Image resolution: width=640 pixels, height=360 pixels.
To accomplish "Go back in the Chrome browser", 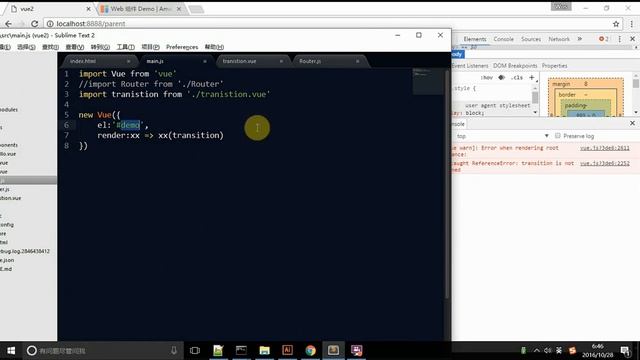I will (x=8, y=24).
